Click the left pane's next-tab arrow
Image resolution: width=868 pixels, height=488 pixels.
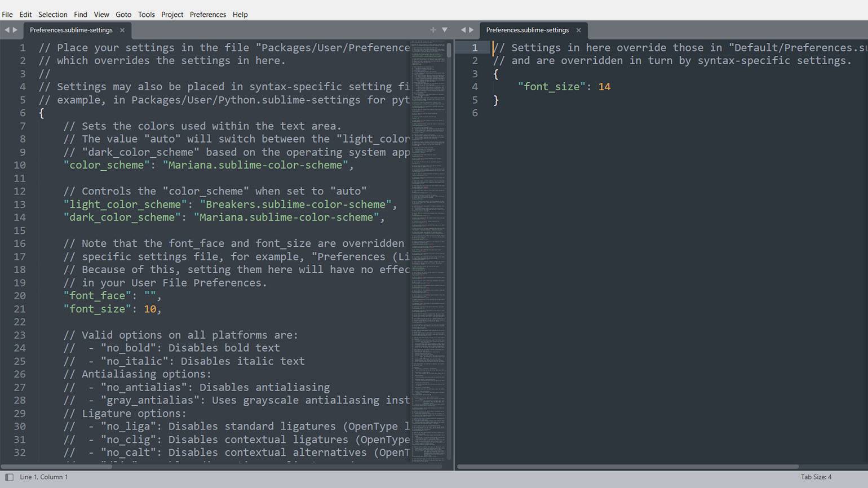[15, 30]
